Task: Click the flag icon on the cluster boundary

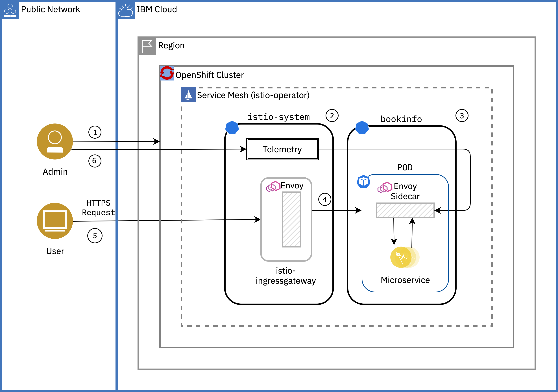Action: (x=147, y=46)
